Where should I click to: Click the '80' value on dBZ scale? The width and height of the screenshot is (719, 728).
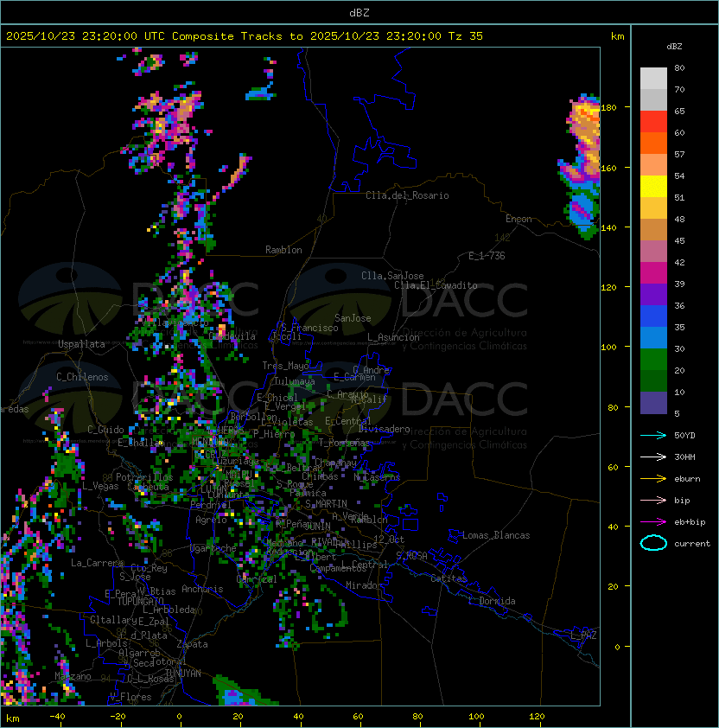pos(679,67)
